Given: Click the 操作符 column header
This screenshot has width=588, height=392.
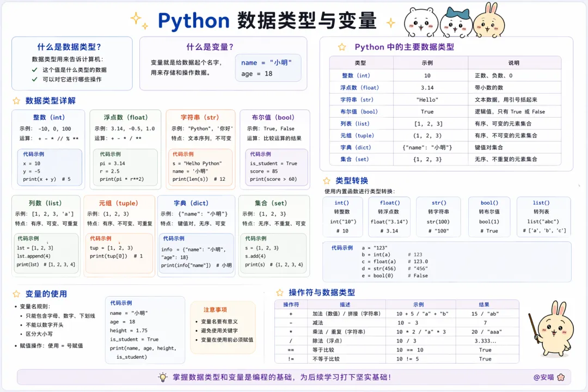Looking at the screenshot, I should (291, 304).
